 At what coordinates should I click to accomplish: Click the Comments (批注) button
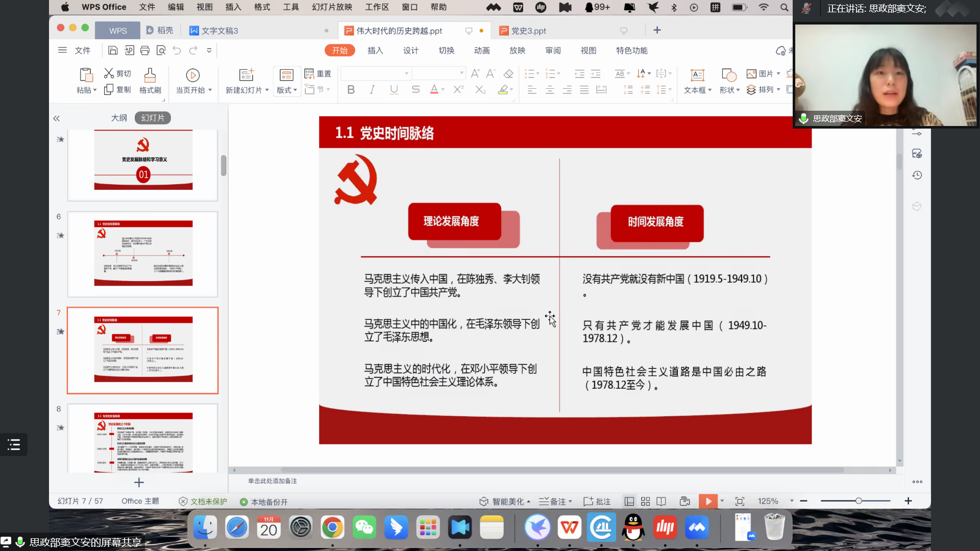597,502
